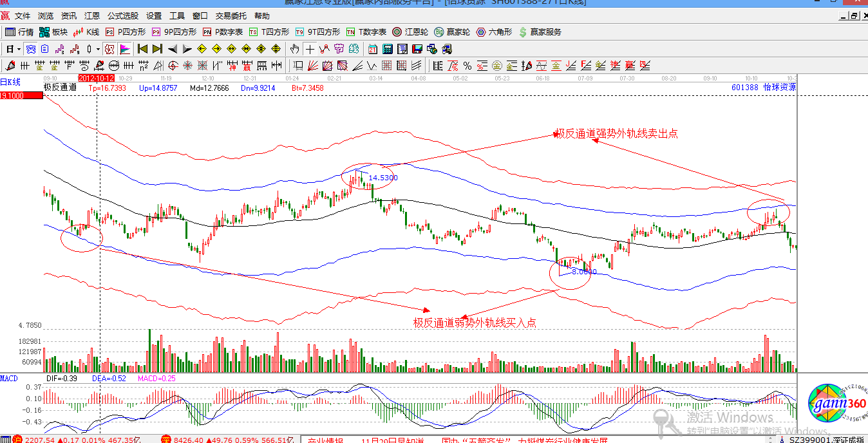868x443 pixels.
Task: Click the calendar date icon
Action: (373, 49)
